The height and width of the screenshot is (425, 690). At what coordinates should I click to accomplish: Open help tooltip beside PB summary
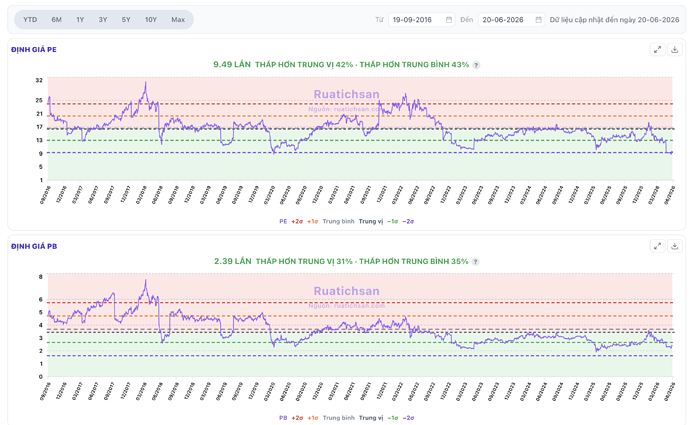click(x=475, y=262)
